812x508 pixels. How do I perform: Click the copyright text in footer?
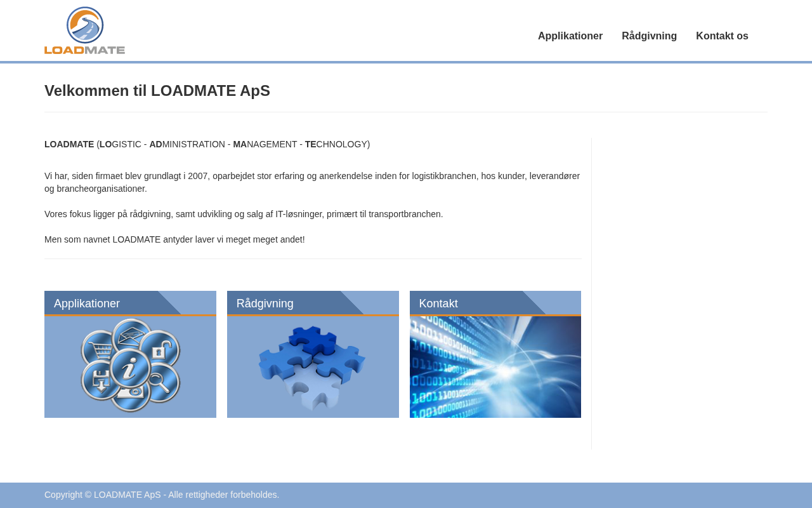[162, 495]
